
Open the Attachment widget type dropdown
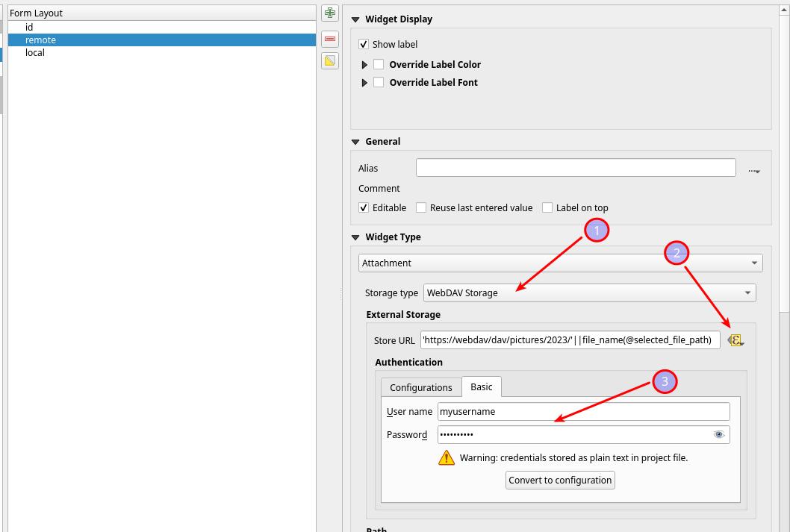(560, 263)
